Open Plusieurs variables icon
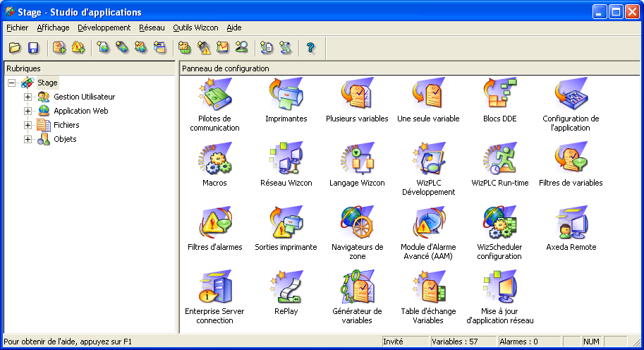 (x=357, y=94)
